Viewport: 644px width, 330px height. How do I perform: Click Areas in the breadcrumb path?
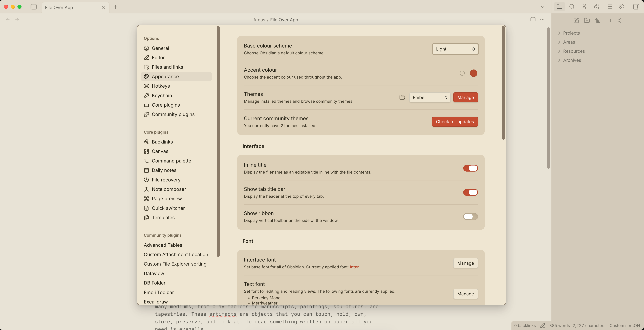pos(259,20)
